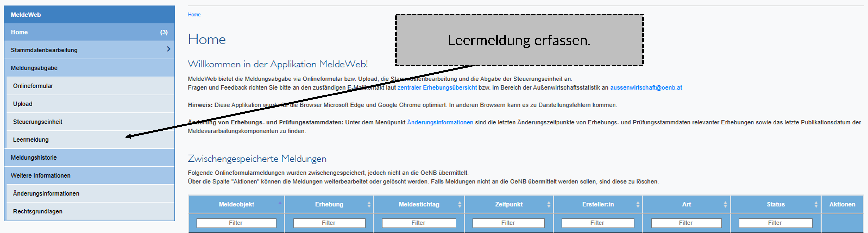This screenshot has width=868, height=233.
Task: Select Upload in the sidebar
Action: click(22, 104)
